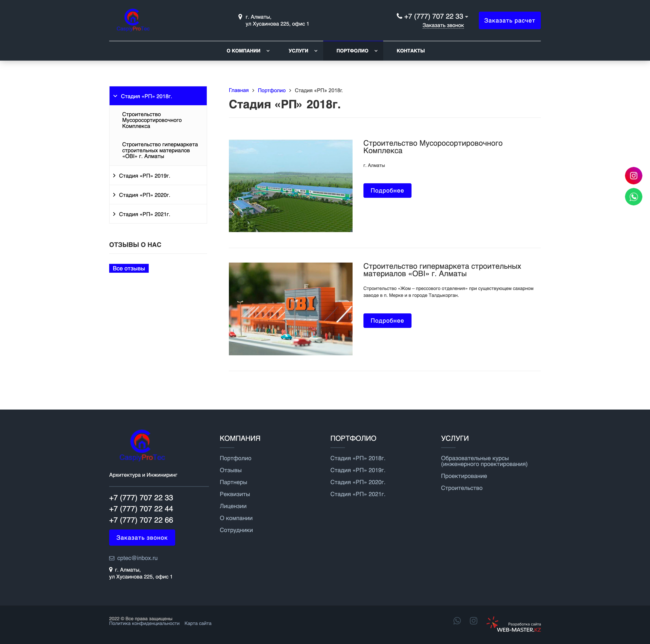Open footer Стадия «РП» 2021г. link
This screenshot has height=644, width=650.
click(x=358, y=494)
